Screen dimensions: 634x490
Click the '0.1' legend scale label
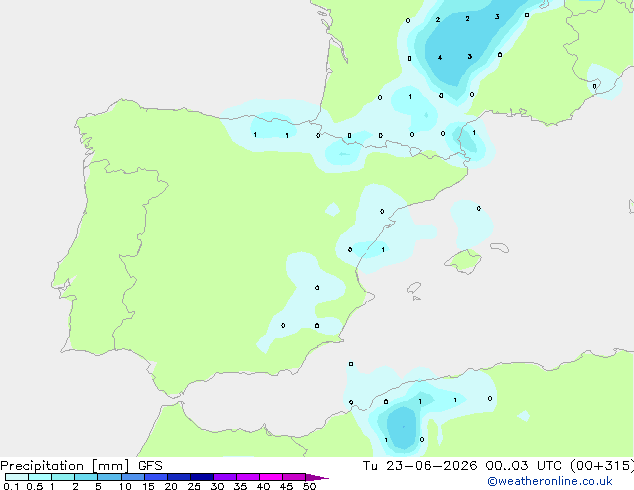pos(11,486)
